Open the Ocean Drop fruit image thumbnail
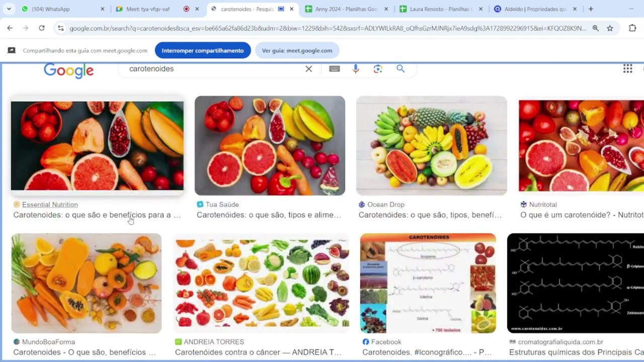644x362 pixels. tap(431, 145)
